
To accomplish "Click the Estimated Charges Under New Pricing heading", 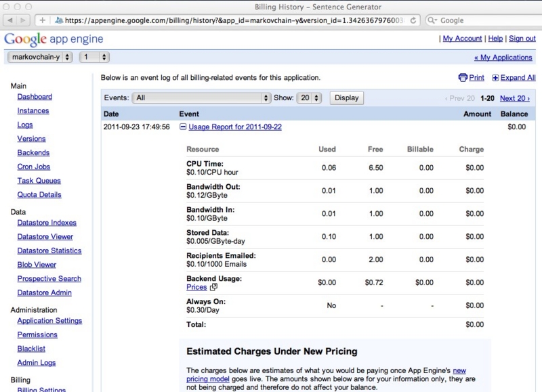I will pos(272,351).
